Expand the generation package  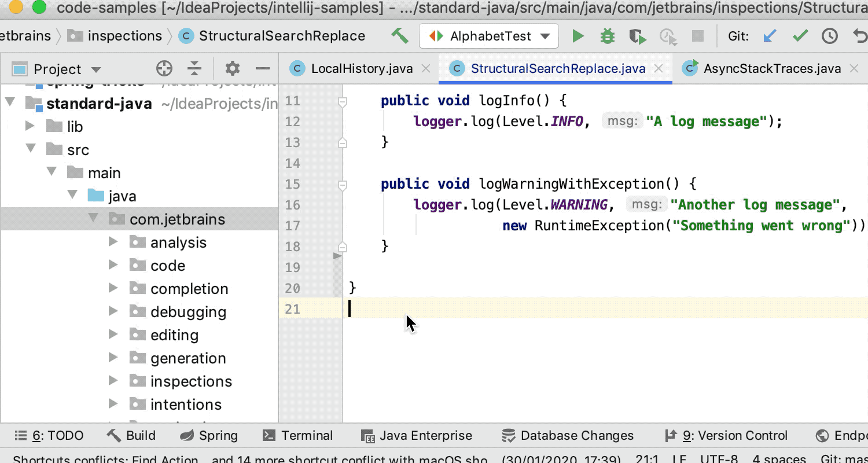click(113, 358)
